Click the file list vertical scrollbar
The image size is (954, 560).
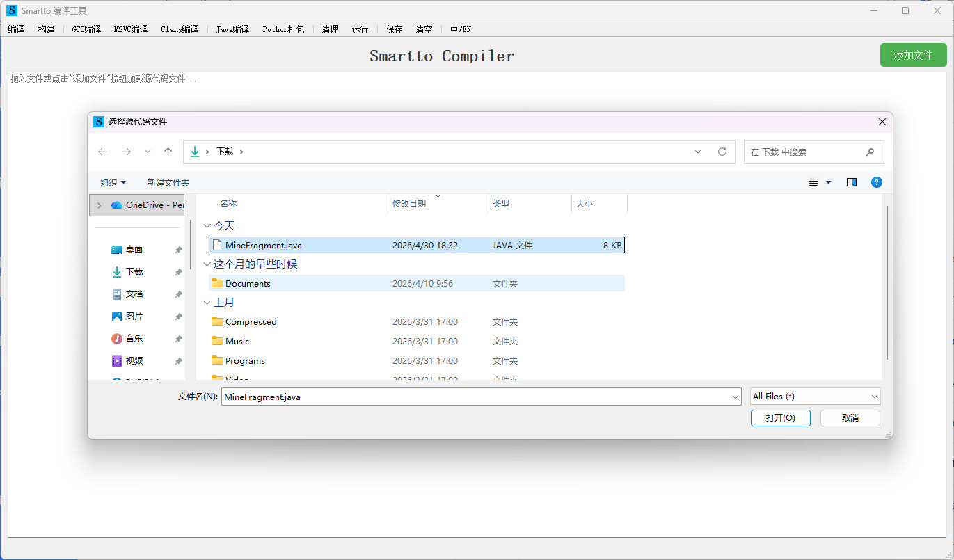click(x=887, y=282)
